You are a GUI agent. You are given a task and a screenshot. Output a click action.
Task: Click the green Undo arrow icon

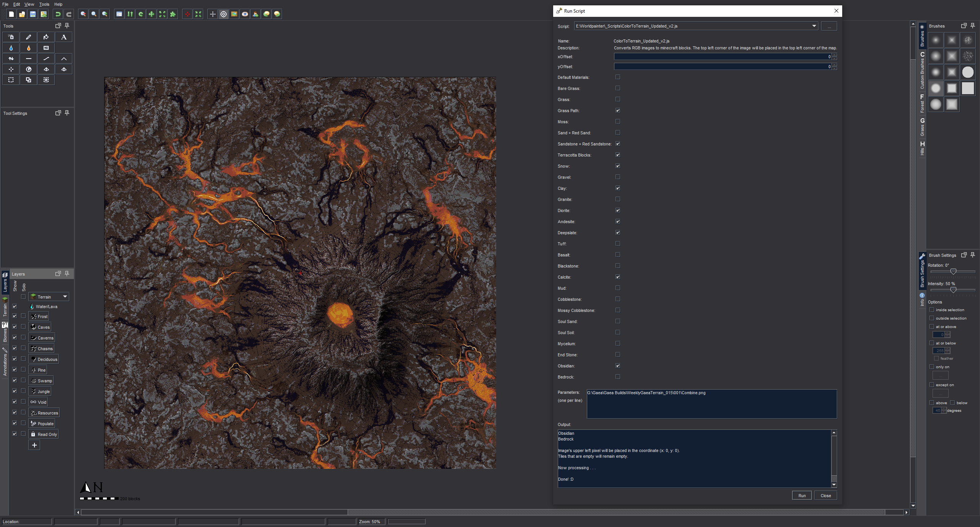point(58,14)
